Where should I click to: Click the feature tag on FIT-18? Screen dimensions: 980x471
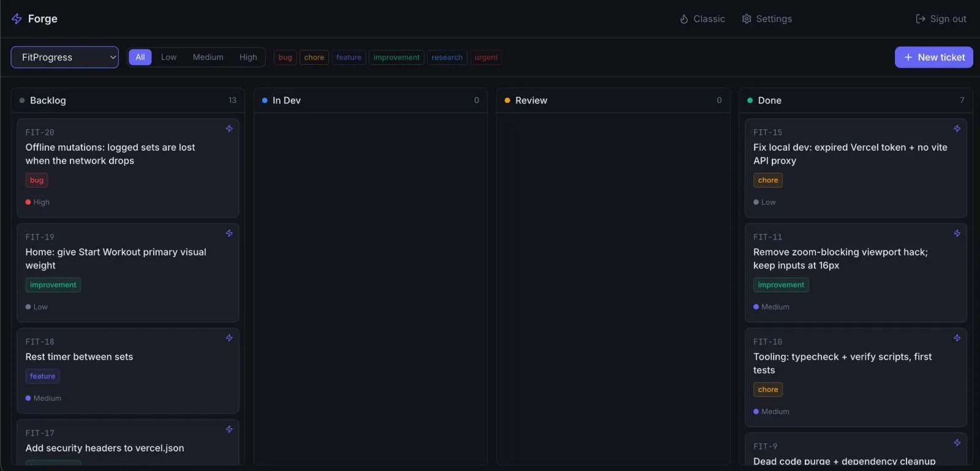42,376
